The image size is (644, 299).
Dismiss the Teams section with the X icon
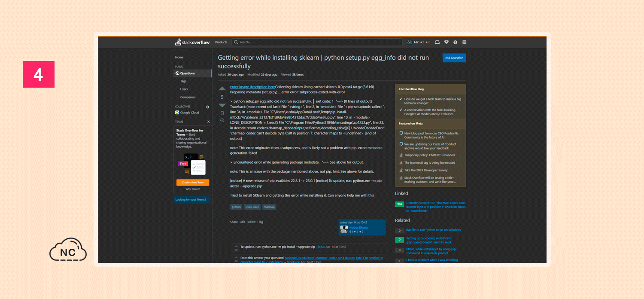click(x=209, y=122)
